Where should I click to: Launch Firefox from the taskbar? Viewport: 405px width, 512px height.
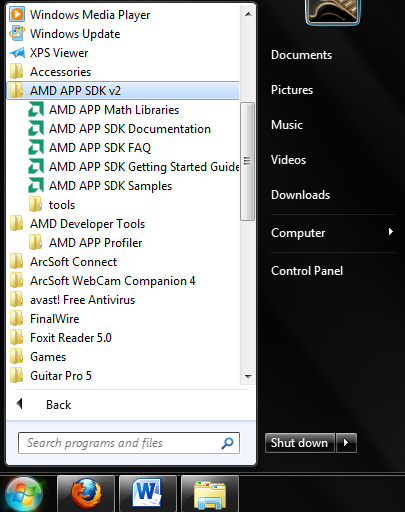tap(86, 493)
